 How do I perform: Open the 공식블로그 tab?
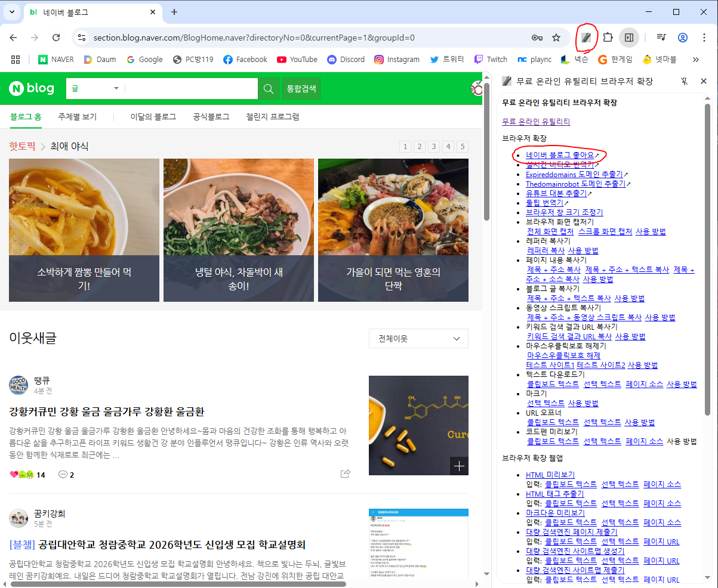(211, 117)
